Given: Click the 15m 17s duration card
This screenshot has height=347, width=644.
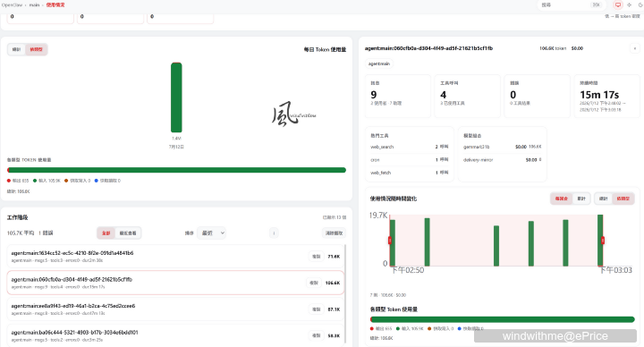Looking at the screenshot, I should coord(607,96).
